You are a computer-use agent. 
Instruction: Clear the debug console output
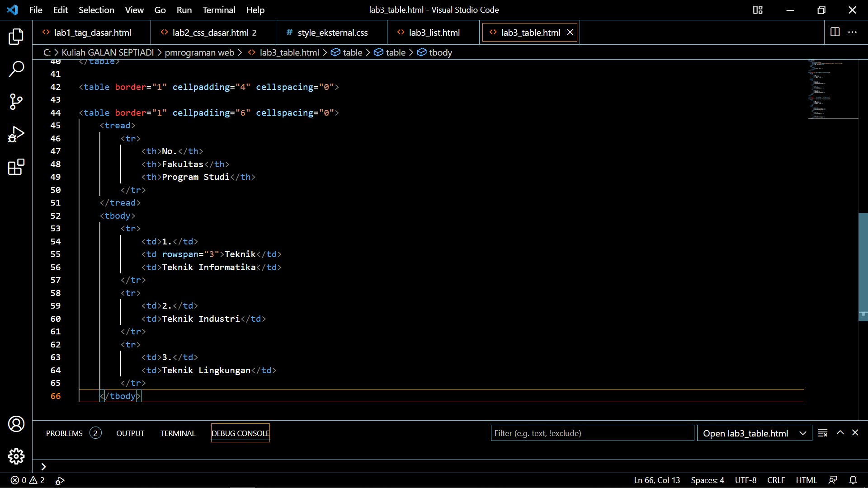[822, 432]
